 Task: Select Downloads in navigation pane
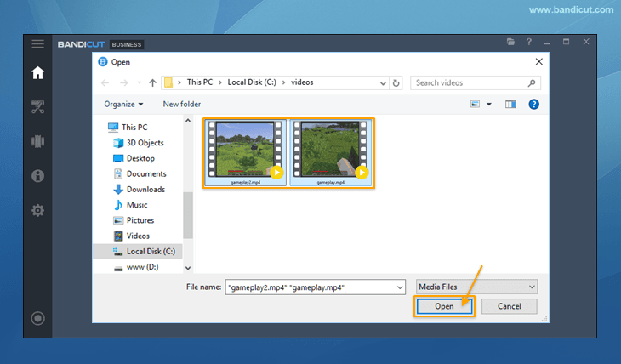139,190
